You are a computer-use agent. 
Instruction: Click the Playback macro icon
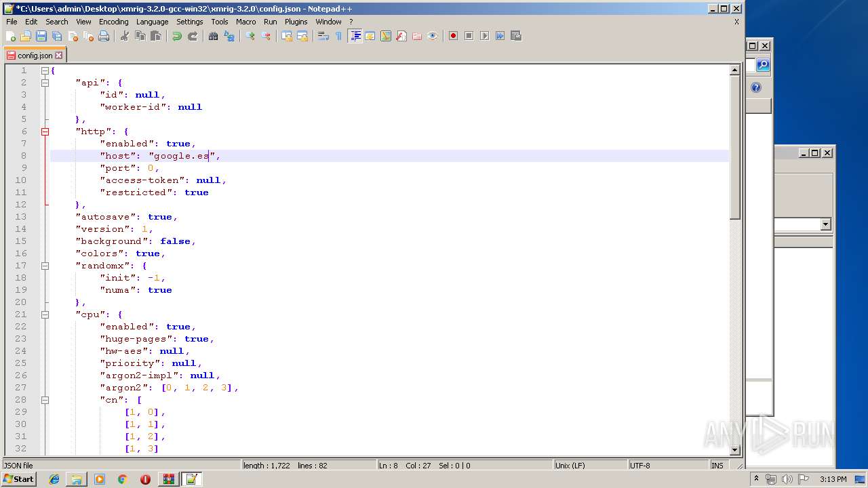pyautogui.click(x=485, y=36)
